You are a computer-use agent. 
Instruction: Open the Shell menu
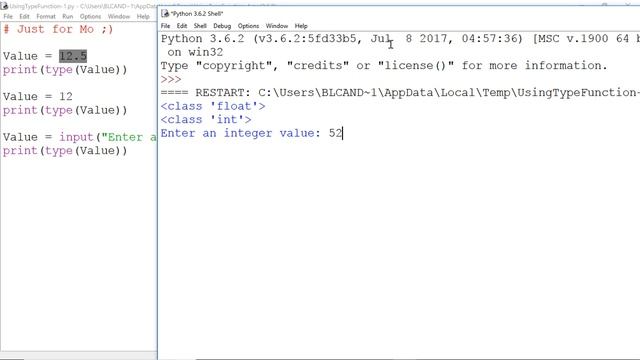200,26
